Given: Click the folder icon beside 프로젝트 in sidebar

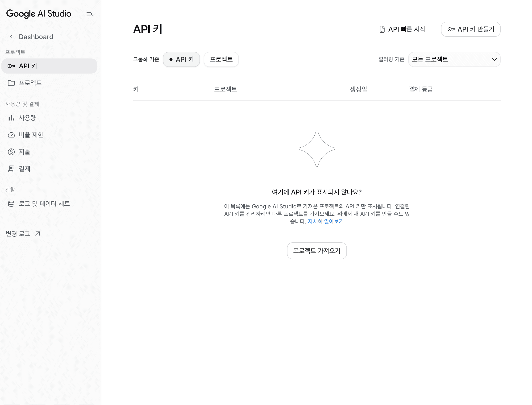Looking at the screenshot, I should pos(11,83).
